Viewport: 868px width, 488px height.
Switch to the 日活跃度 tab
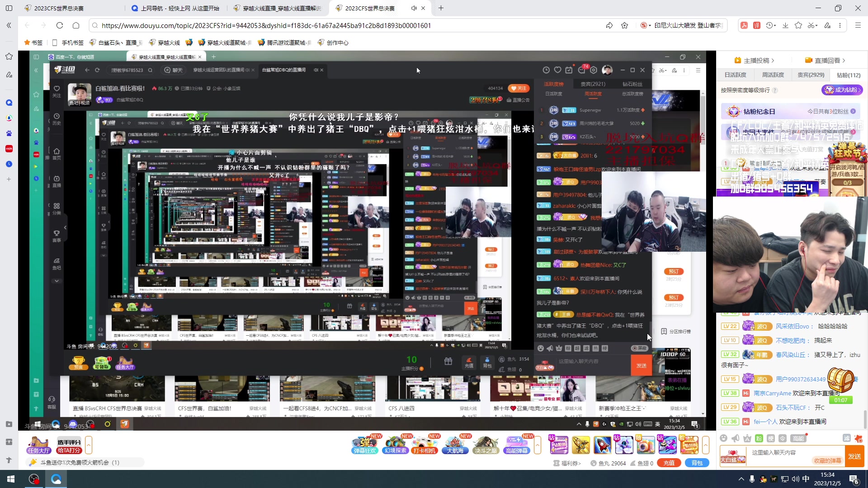tap(735, 75)
